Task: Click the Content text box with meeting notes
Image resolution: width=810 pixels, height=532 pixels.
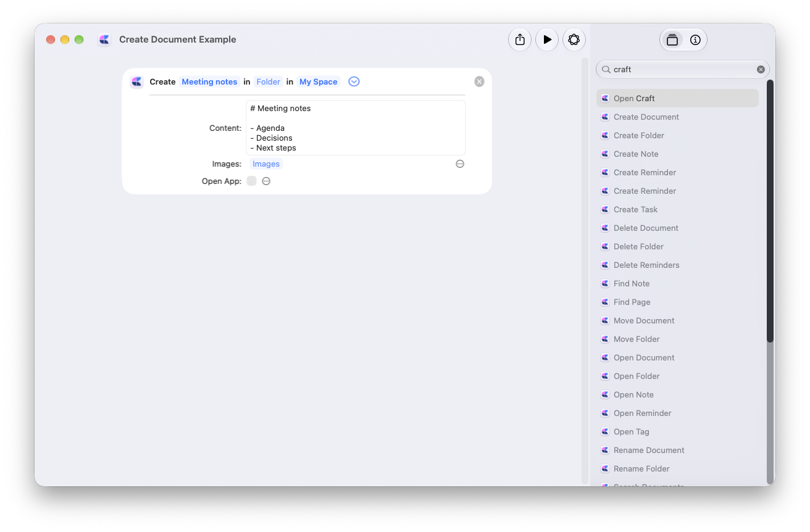Action: pos(356,128)
